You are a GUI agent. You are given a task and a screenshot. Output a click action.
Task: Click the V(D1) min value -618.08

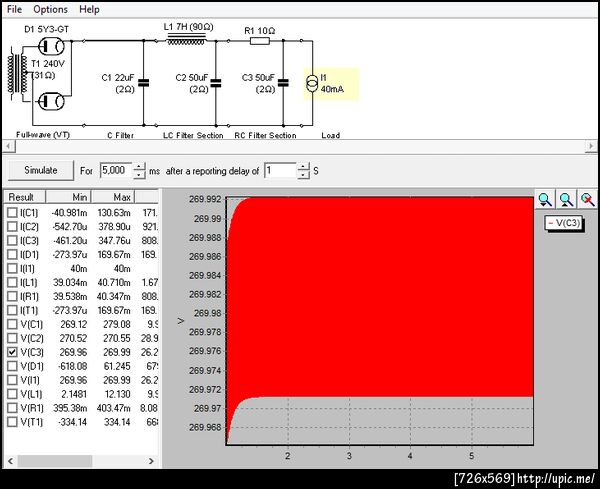pyautogui.click(x=72, y=366)
